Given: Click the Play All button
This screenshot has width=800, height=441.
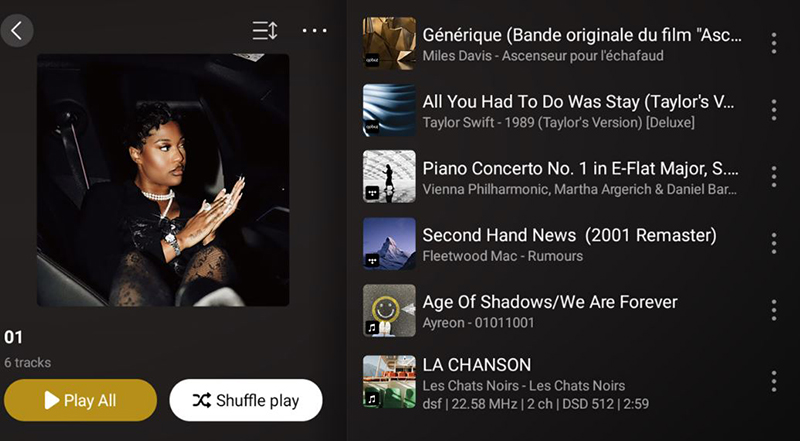Looking at the screenshot, I should 81,400.
